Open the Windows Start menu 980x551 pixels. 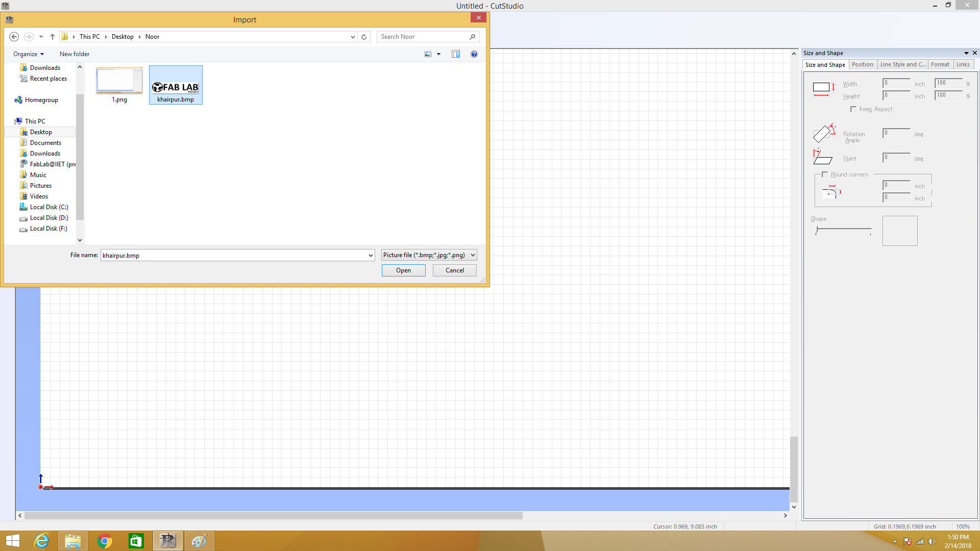click(13, 541)
